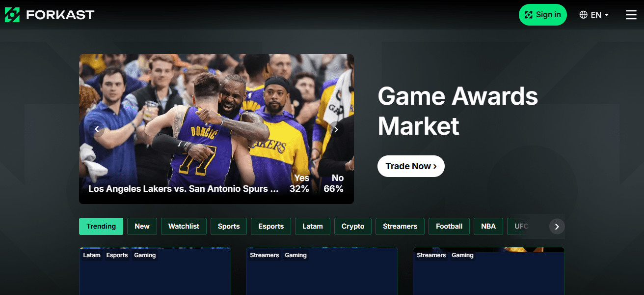Screen dimensions: 644x295
Task: Click the globe language icon
Action: tap(583, 15)
